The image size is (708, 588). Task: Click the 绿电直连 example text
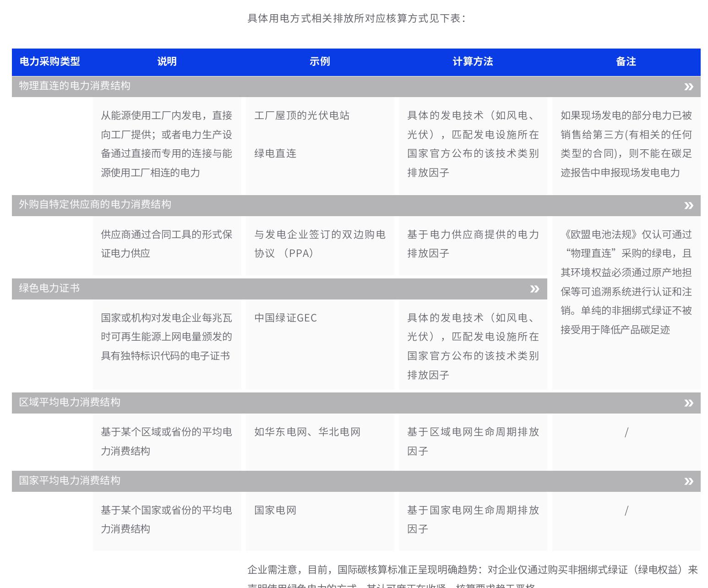[275, 153]
